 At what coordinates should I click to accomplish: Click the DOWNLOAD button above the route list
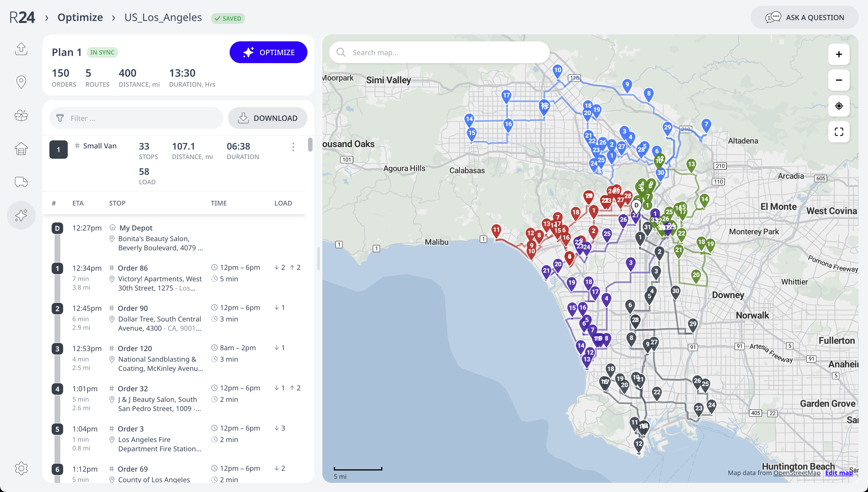(268, 118)
